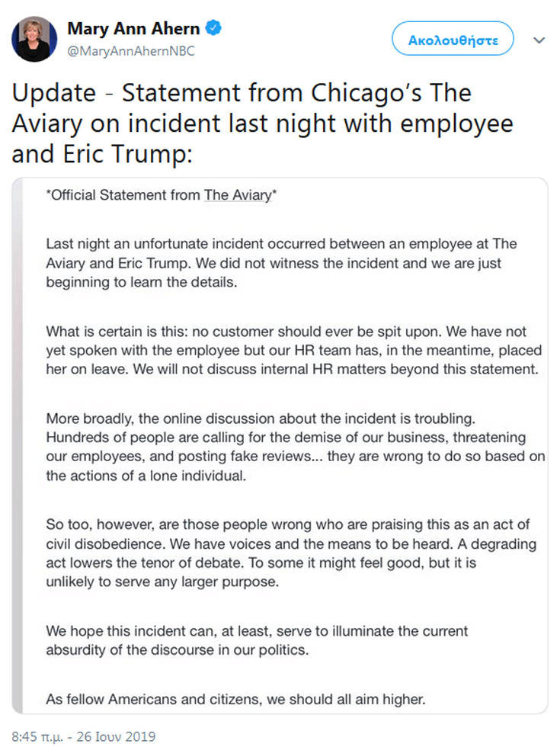Click Mary Ann Ahern's profile avatar photo

point(34,39)
